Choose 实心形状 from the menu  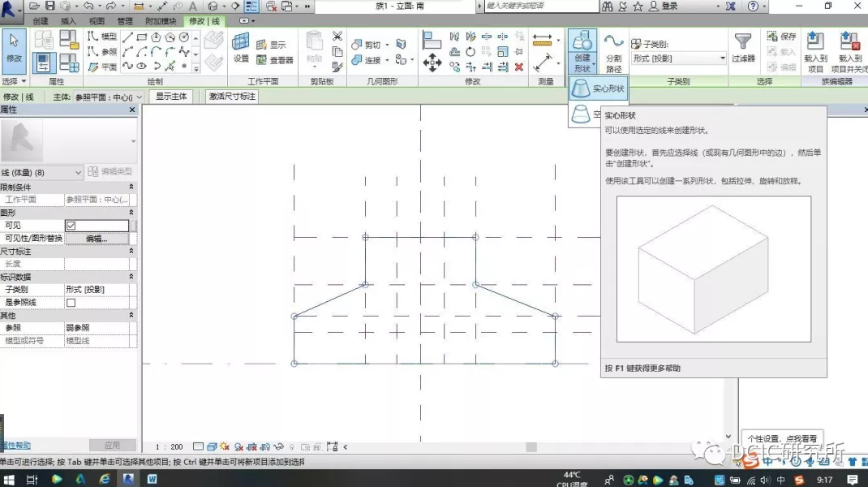click(x=598, y=88)
